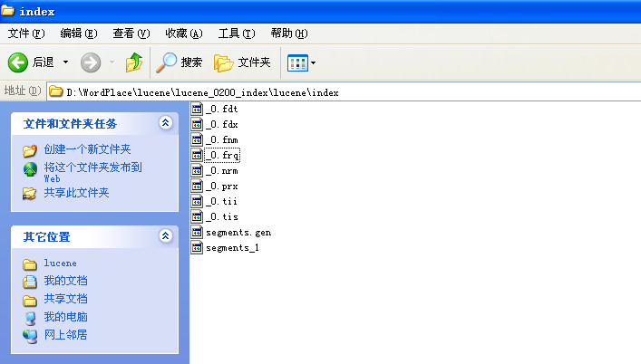The height and width of the screenshot is (364, 641).
Task: Click the share folder hand icon
Action: point(29,193)
